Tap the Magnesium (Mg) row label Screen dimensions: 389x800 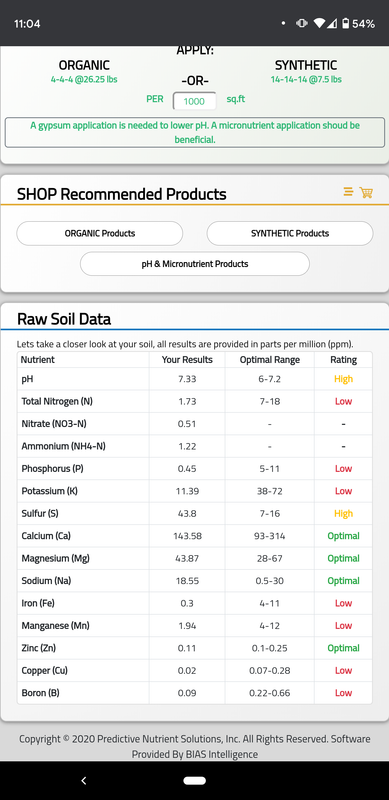tap(55, 559)
